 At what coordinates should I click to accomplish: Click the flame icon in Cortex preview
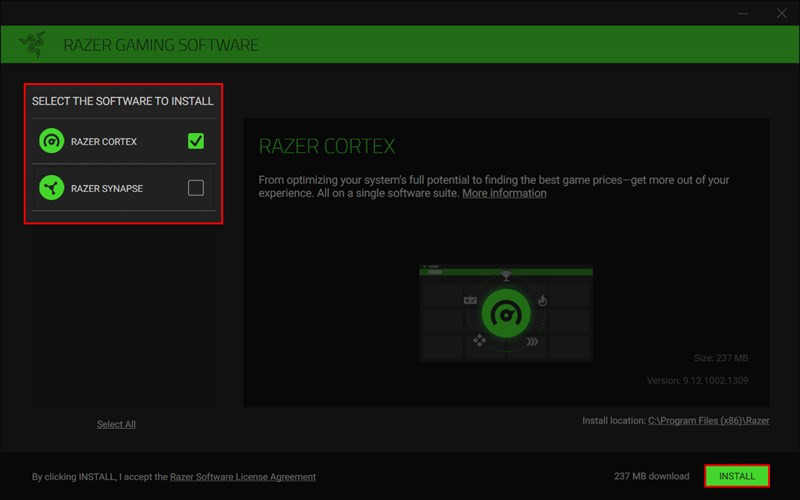543,299
